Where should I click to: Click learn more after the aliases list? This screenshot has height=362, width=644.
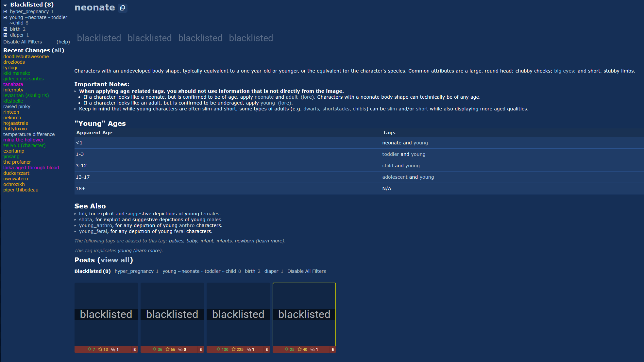tap(270, 241)
